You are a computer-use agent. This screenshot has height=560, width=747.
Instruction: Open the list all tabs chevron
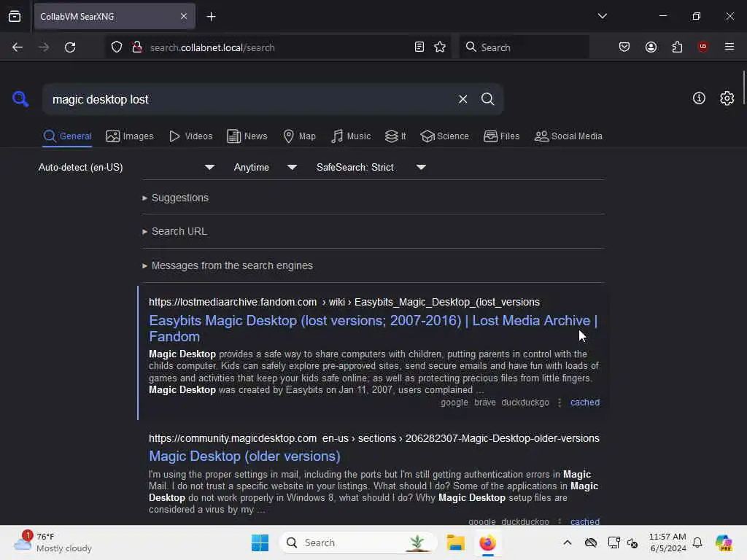tap(602, 16)
